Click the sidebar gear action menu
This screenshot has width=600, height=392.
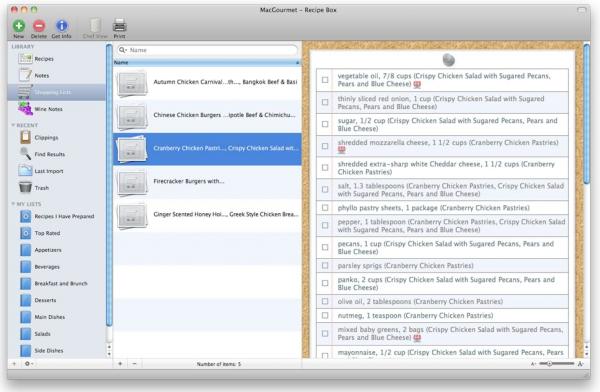28,364
